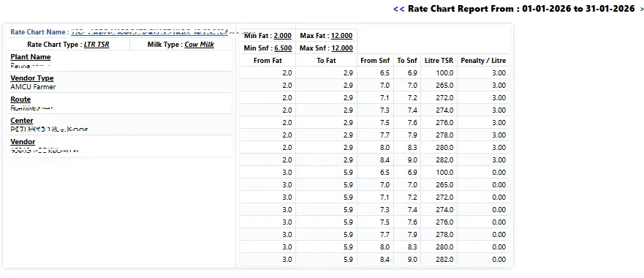Click the 'Center' heading
Viewport: 644px width, 278px height.
[22, 121]
